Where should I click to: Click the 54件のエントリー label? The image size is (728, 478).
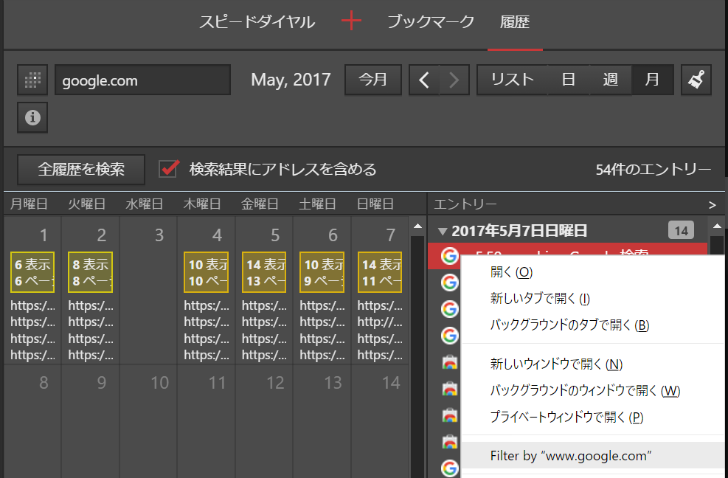(x=653, y=169)
